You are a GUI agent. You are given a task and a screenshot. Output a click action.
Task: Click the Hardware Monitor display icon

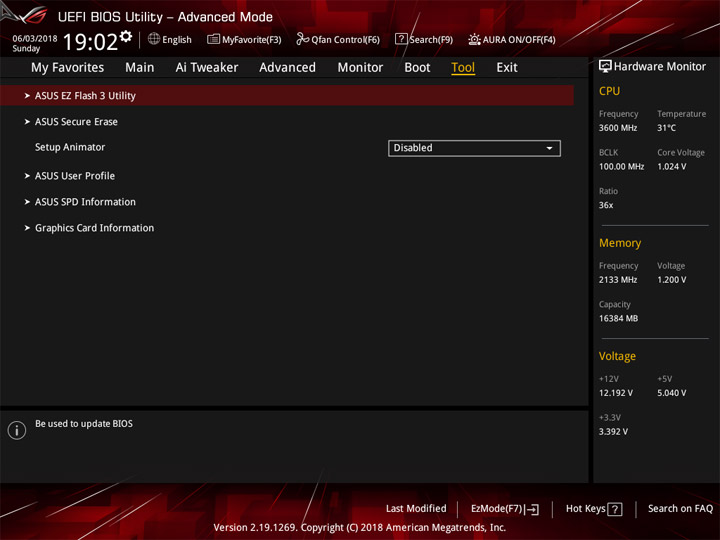point(605,66)
